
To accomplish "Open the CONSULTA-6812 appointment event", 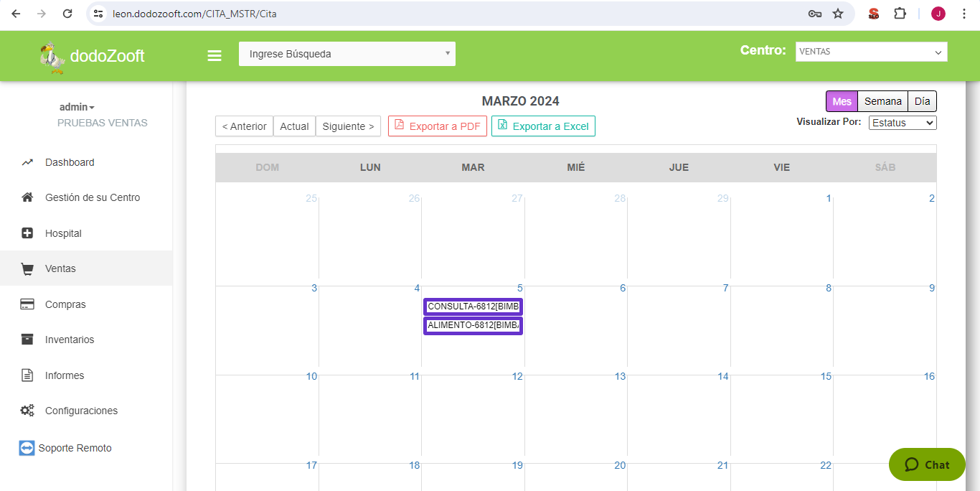I will point(473,307).
